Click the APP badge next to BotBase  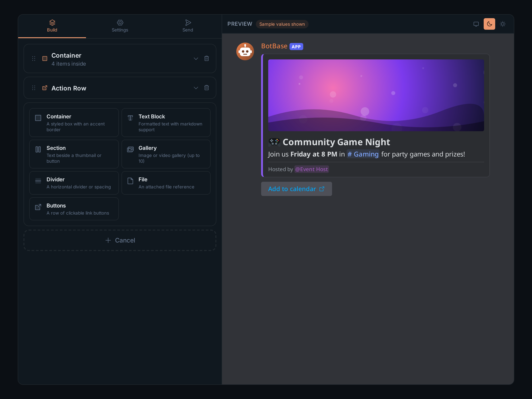(296, 47)
